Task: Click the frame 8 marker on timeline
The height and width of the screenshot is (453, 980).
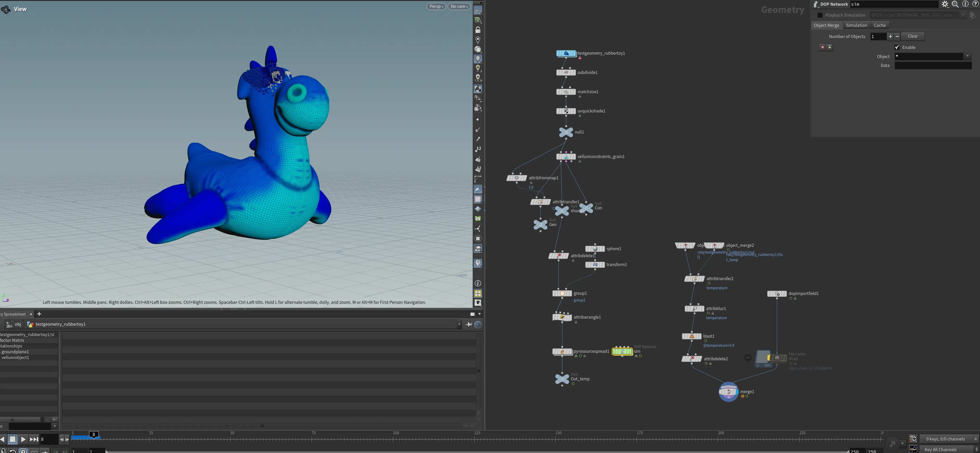Action: point(94,434)
